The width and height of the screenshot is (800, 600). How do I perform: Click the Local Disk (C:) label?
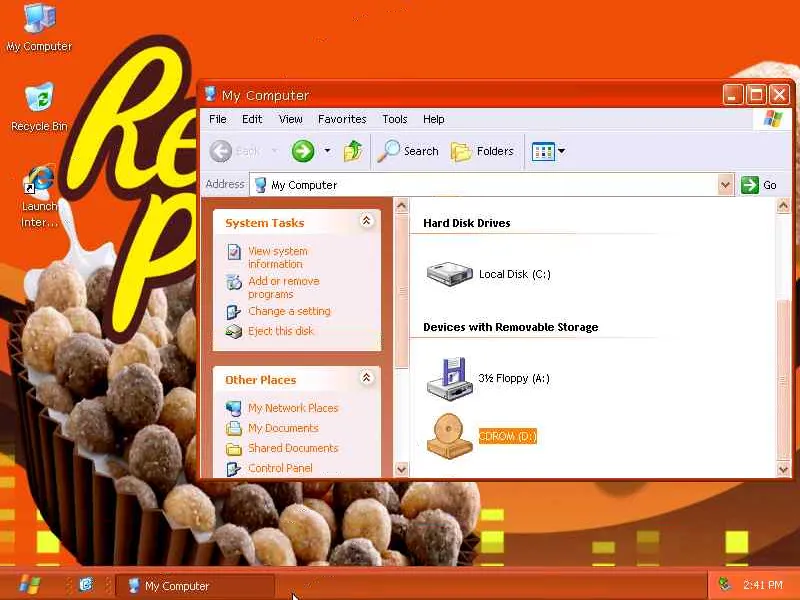pyautogui.click(x=515, y=274)
